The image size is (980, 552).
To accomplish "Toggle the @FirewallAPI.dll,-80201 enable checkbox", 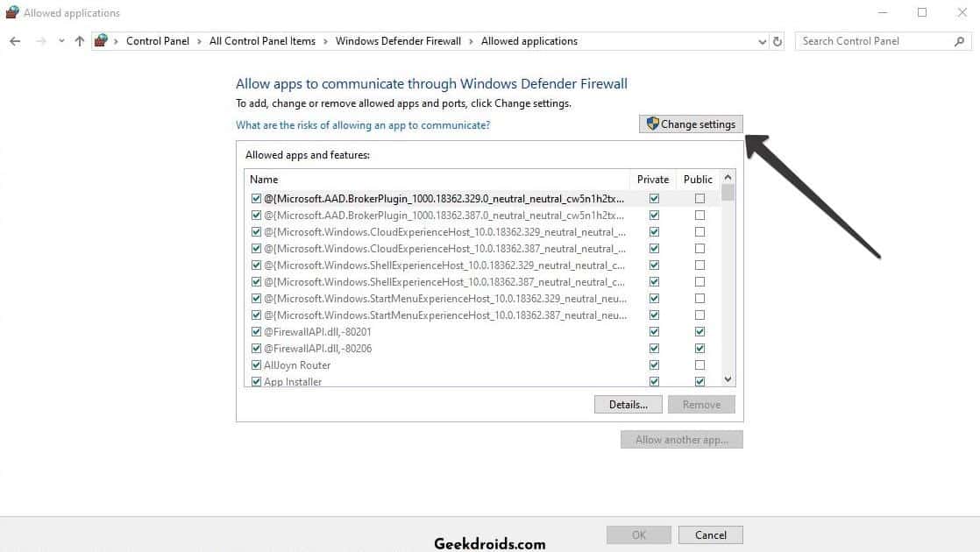I will click(x=256, y=331).
